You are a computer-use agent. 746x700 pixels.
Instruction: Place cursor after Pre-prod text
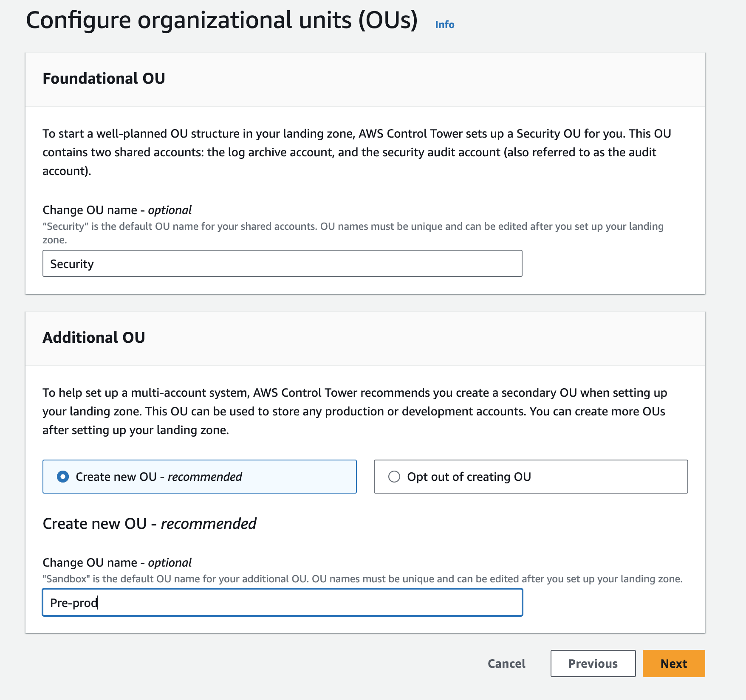click(100, 602)
